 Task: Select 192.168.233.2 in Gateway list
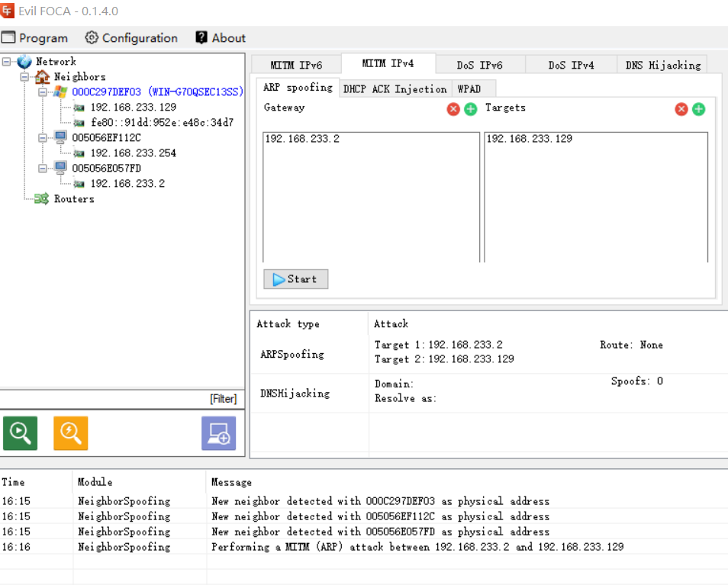pos(302,139)
